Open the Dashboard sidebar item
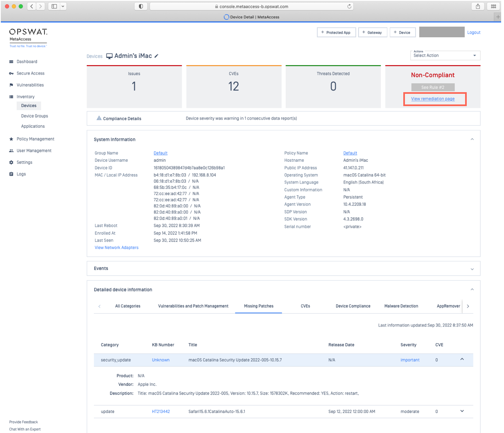This screenshot has height=433, width=504. tap(27, 61)
